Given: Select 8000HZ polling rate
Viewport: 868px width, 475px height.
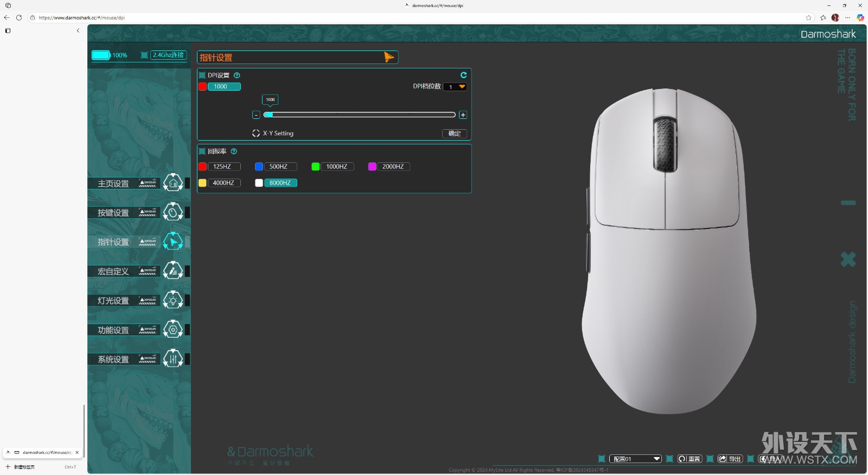Looking at the screenshot, I should pos(280,183).
